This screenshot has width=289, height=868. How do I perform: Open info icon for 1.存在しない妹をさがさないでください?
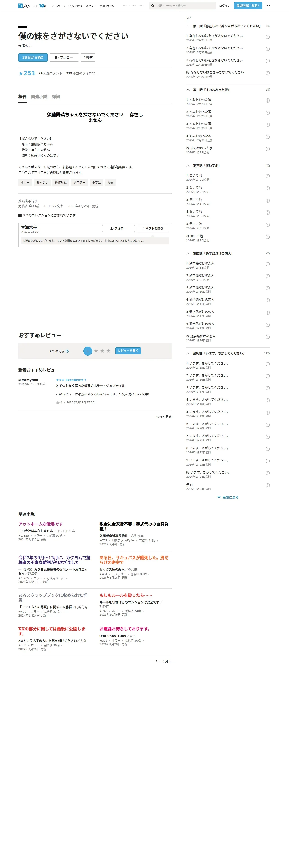click(x=268, y=37)
